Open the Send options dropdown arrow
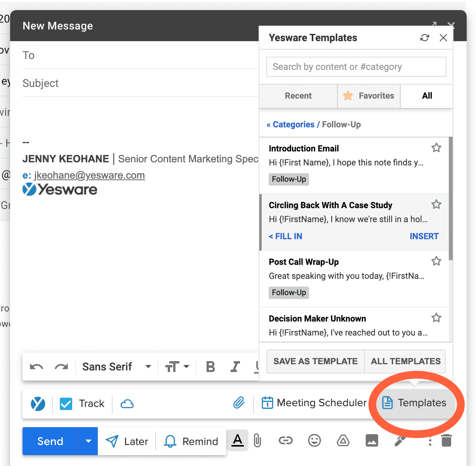This screenshot has height=466, width=476. click(x=88, y=441)
